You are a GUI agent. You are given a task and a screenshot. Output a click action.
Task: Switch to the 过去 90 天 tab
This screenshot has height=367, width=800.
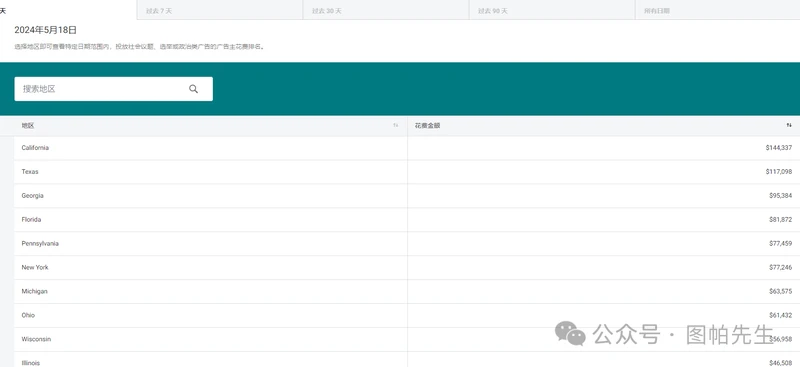point(552,10)
